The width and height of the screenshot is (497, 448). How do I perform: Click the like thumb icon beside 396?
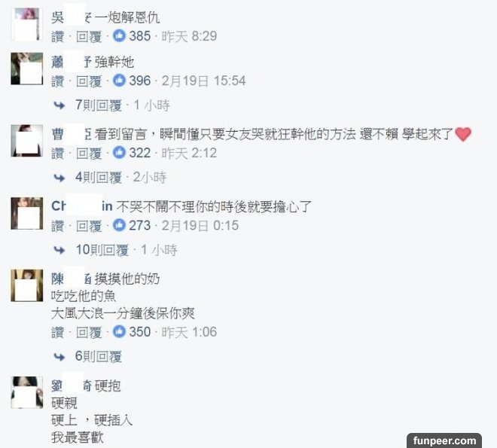tap(119, 80)
